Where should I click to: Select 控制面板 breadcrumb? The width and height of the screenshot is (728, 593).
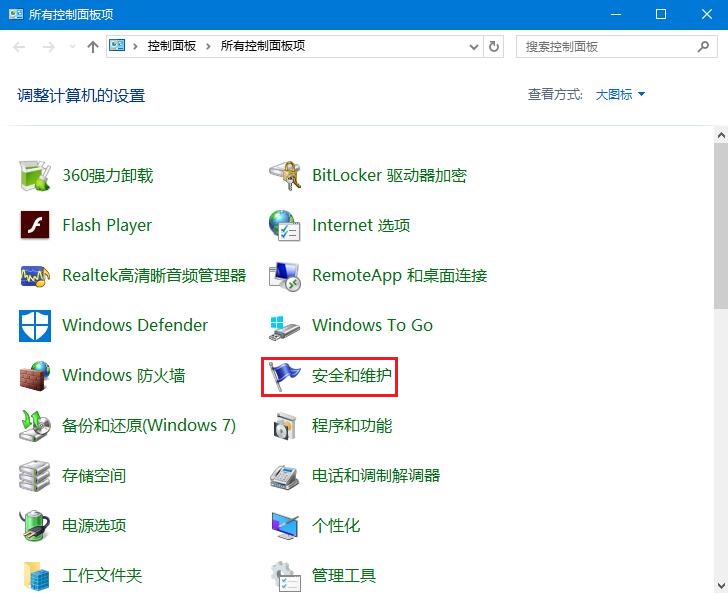click(172, 46)
